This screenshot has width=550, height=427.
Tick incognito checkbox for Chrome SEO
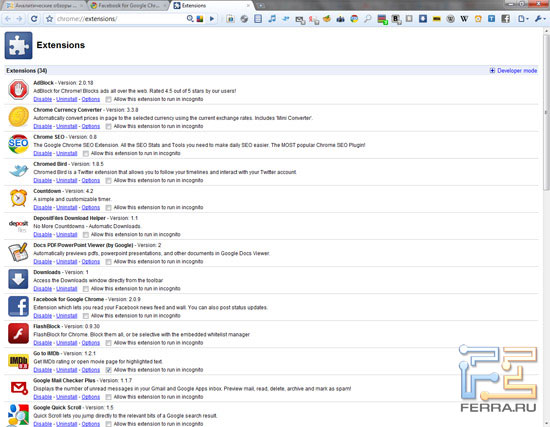click(86, 153)
